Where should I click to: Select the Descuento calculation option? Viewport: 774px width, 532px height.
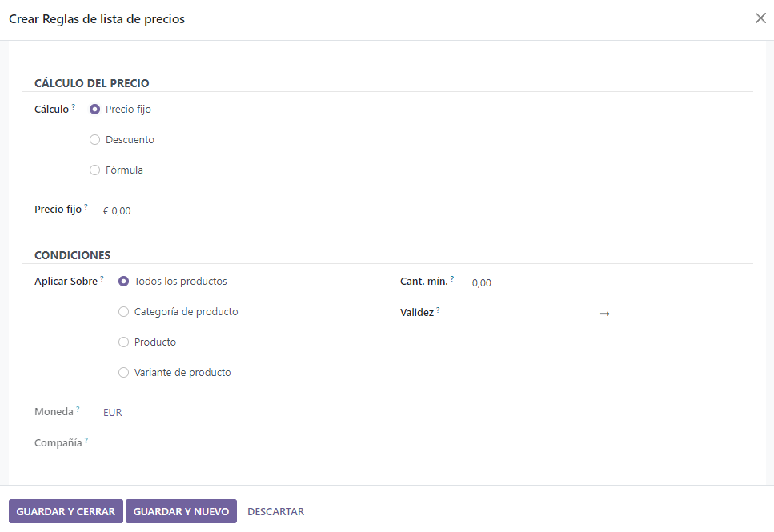[x=95, y=140]
